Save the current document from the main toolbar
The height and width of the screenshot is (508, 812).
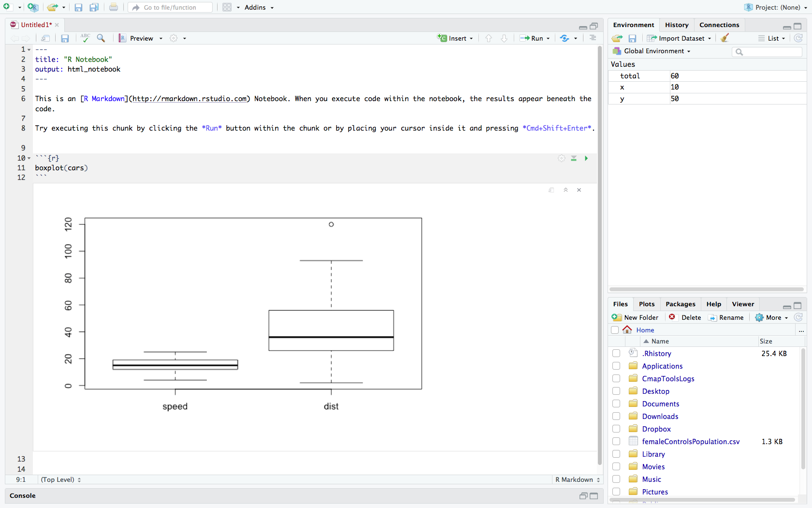click(x=78, y=7)
